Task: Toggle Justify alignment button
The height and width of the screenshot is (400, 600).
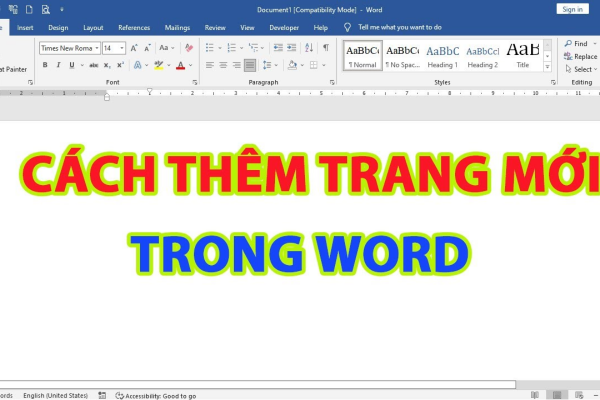Action: [x=250, y=65]
